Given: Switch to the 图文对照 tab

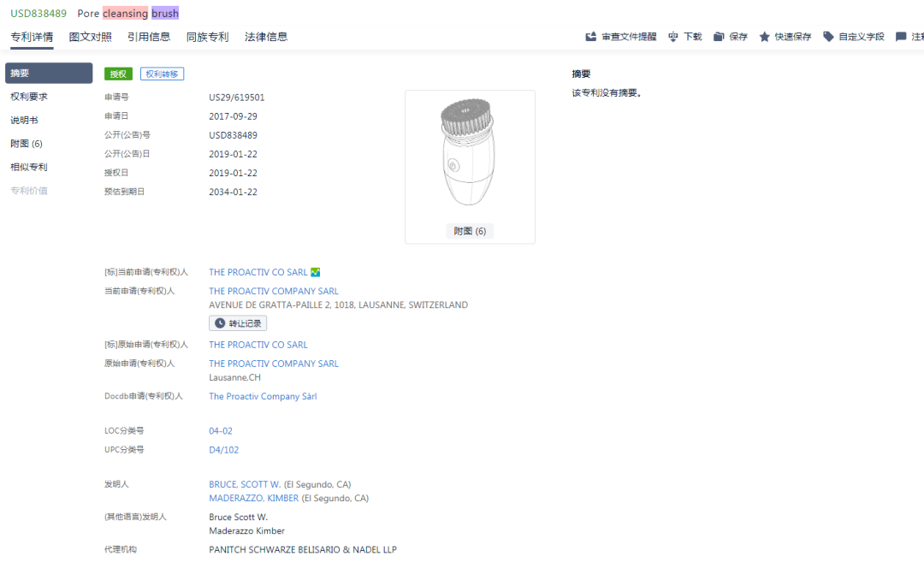Looking at the screenshot, I should click(90, 37).
